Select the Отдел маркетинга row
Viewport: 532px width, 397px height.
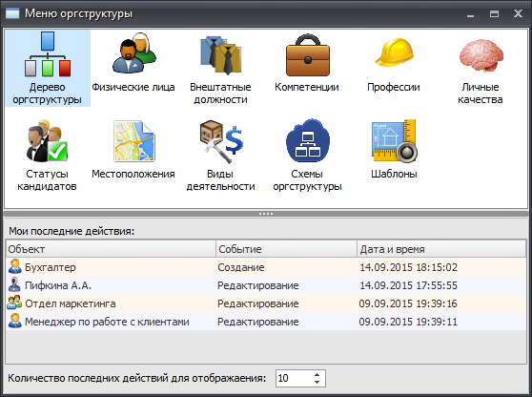266,303
